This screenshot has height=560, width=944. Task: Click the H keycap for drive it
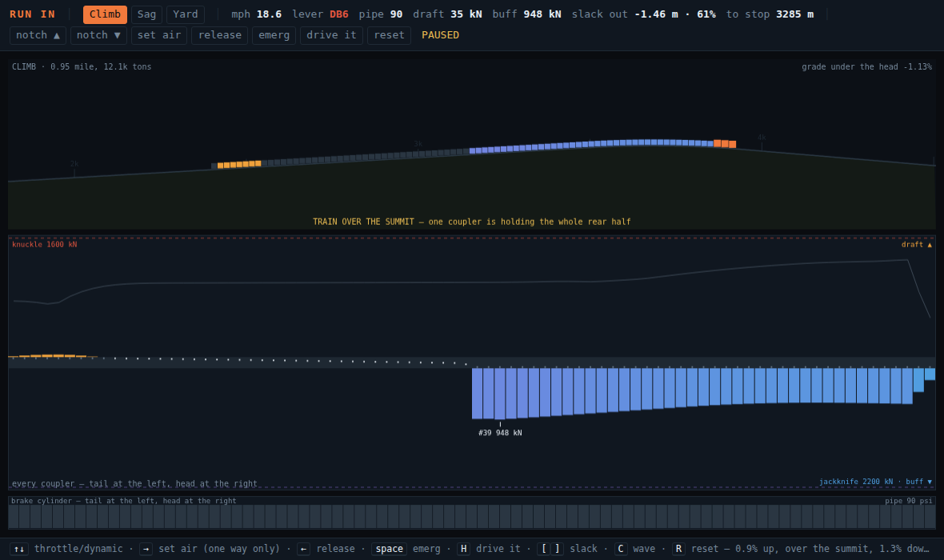(x=463, y=549)
